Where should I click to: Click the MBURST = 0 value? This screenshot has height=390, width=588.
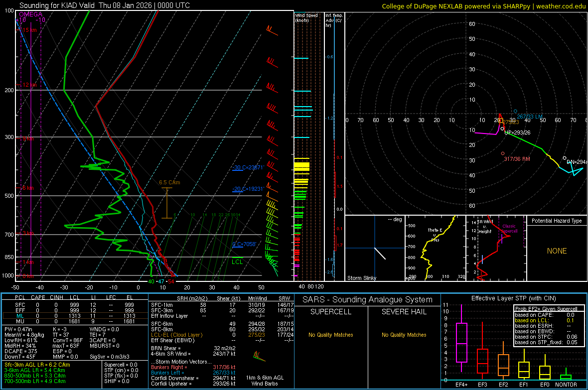click(x=104, y=346)
